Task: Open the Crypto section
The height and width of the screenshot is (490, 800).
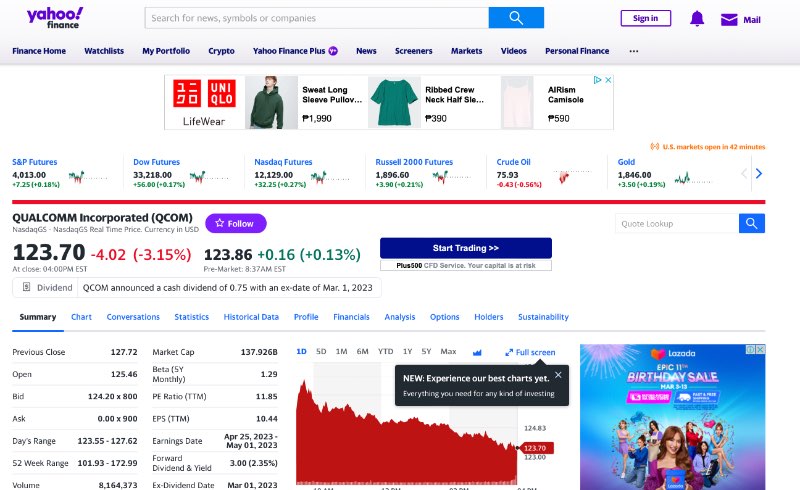Action: (221, 51)
